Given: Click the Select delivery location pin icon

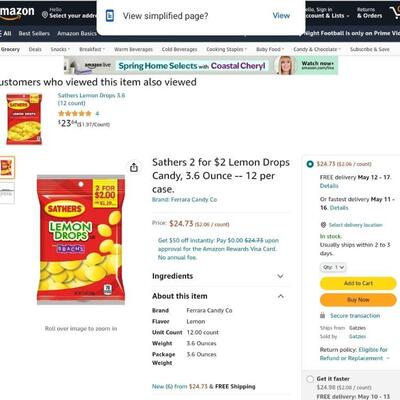Looking at the screenshot, I should [323, 225].
